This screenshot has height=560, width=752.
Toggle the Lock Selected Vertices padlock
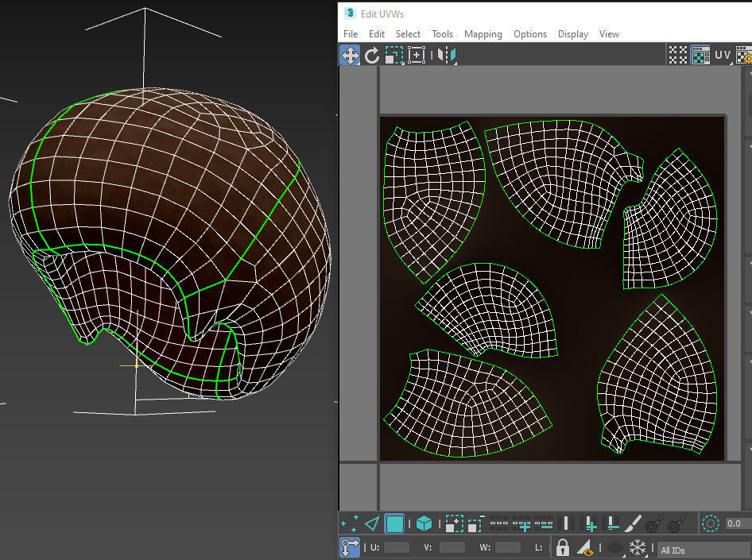(563, 547)
